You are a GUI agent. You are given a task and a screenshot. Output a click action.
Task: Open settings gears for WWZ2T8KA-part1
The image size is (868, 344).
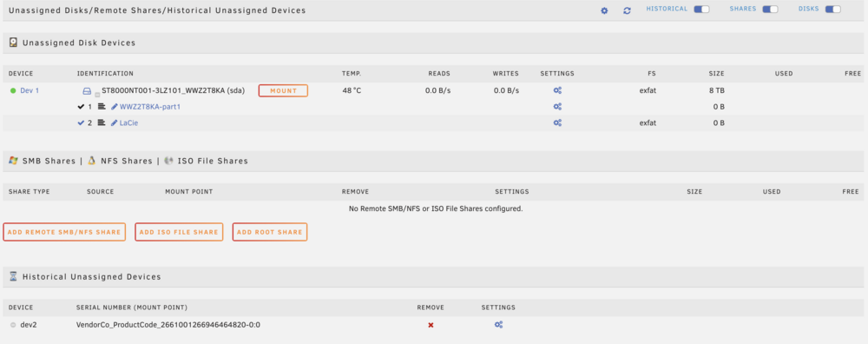pyautogui.click(x=557, y=107)
